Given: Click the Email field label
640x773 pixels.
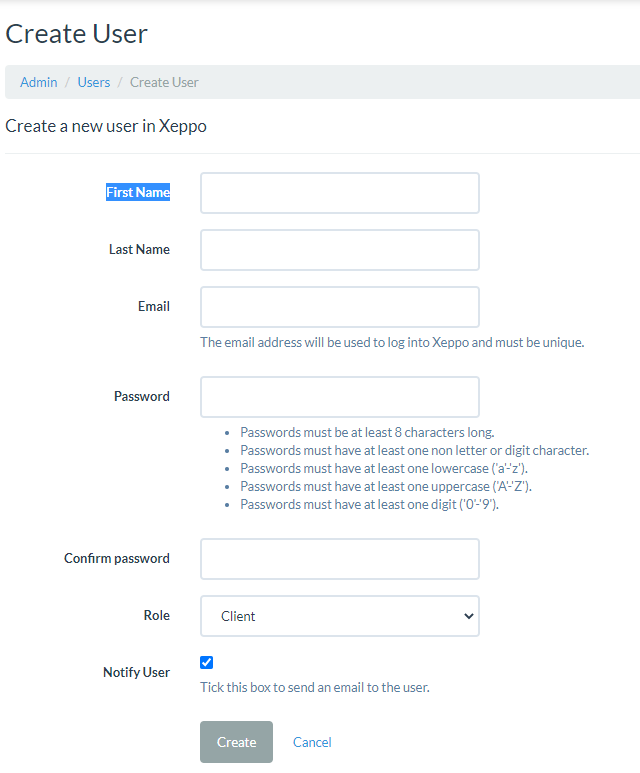Looking at the screenshot, I should click(154, 306).
